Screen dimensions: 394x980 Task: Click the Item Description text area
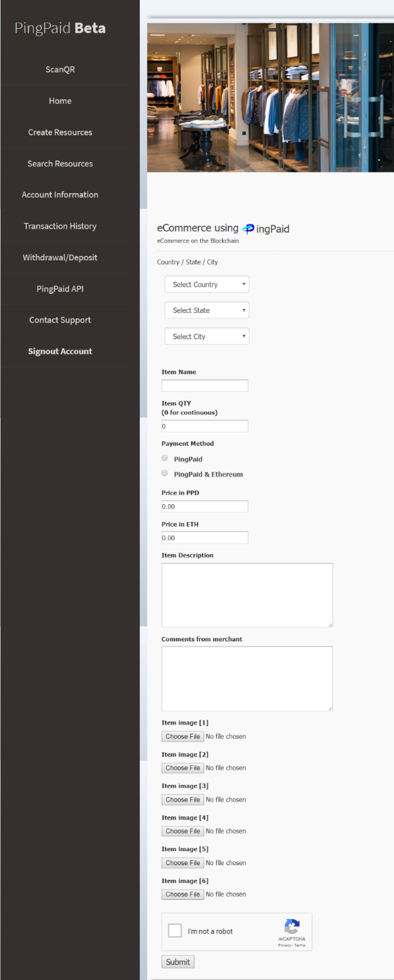click(x=247, y=595)
